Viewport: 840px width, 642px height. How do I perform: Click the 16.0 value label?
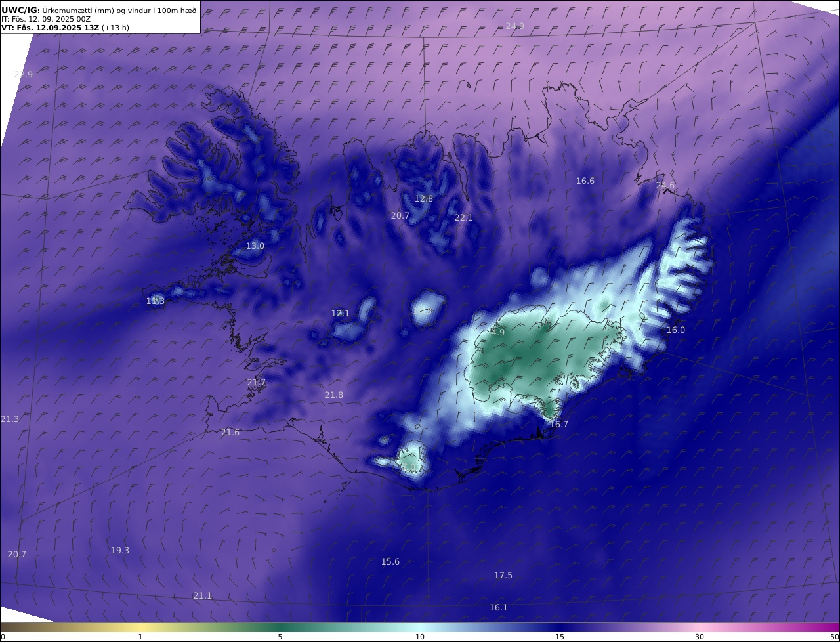click(x=676, y=330)
